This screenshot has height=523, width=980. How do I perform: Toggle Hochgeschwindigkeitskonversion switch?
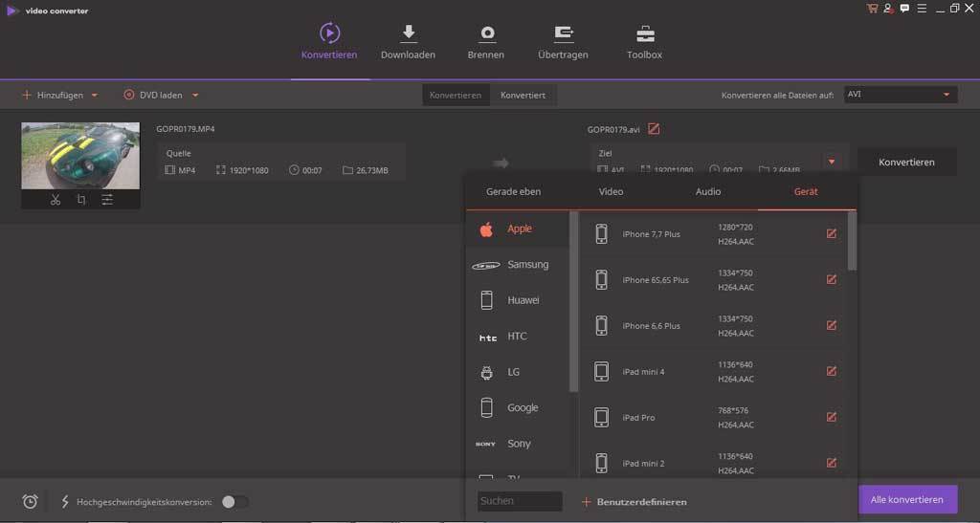pyautogui.click(x=235, y=502)
